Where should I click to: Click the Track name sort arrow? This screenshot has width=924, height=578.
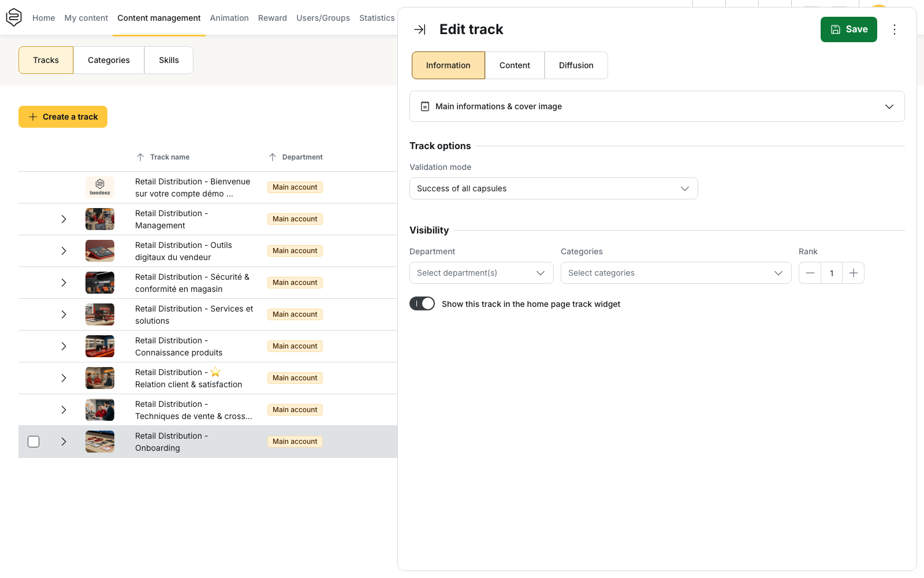[x=140, y=157]
